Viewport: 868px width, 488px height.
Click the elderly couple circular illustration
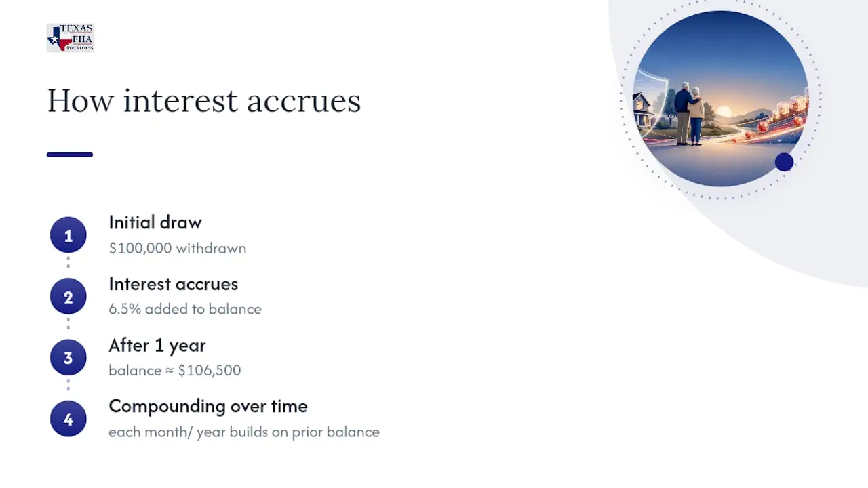[x=720, y=98]
